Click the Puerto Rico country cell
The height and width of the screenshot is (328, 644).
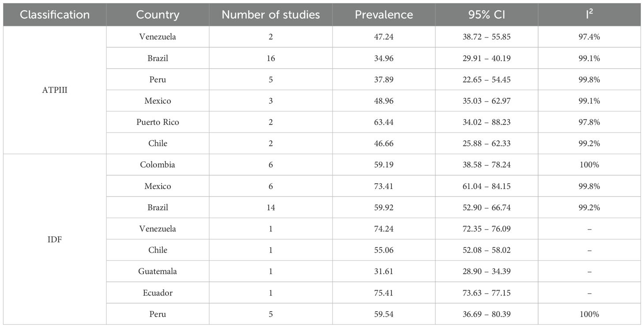point(158,122)
